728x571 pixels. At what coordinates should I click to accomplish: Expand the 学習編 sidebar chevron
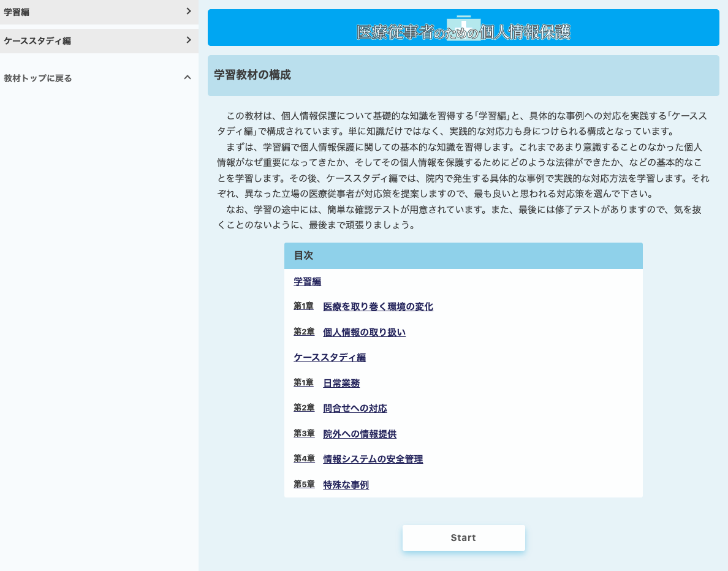tap(189, 11)
